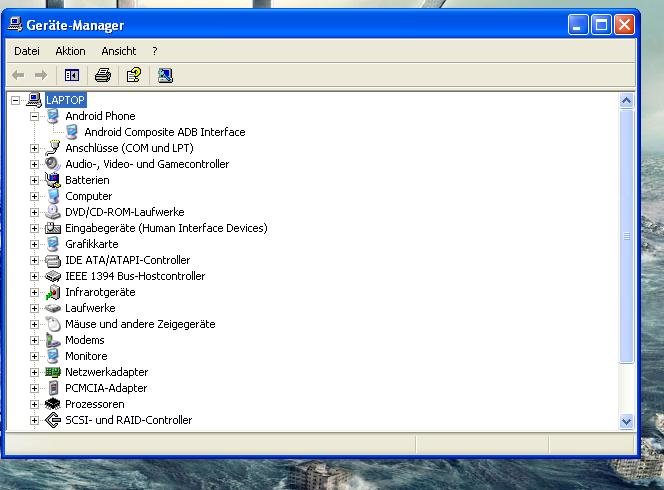Click the Geräte-Manager title bar icon

coord(15,25)
